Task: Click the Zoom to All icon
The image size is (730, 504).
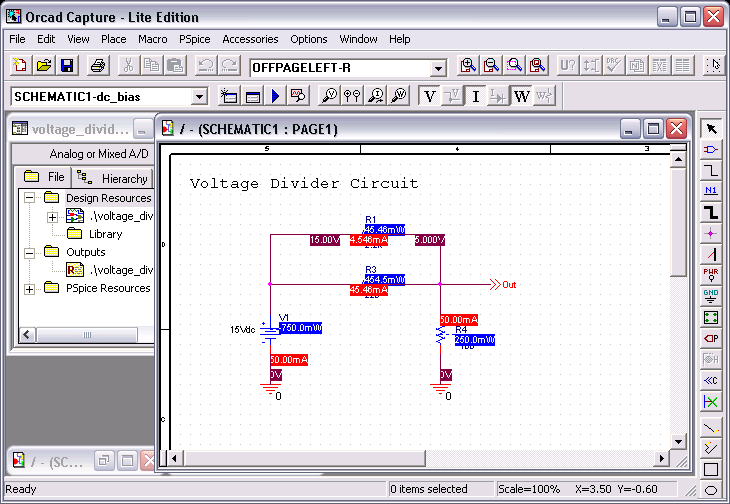Action: pos(537,66)
